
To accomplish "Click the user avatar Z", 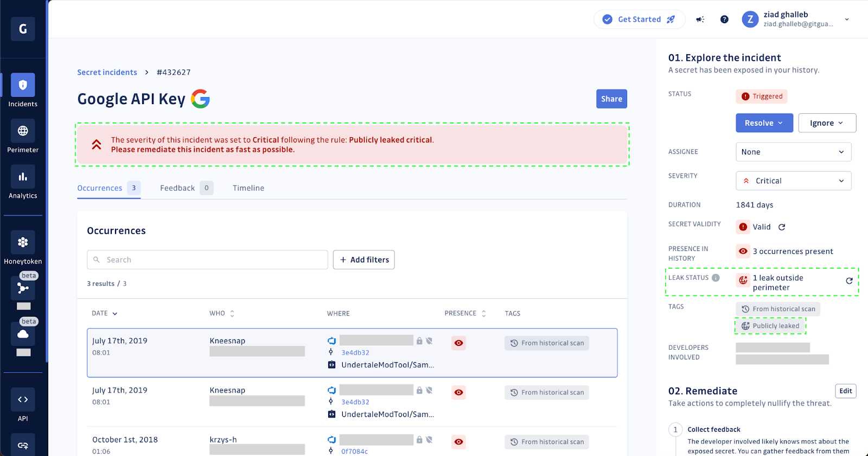I will (750, 20).
